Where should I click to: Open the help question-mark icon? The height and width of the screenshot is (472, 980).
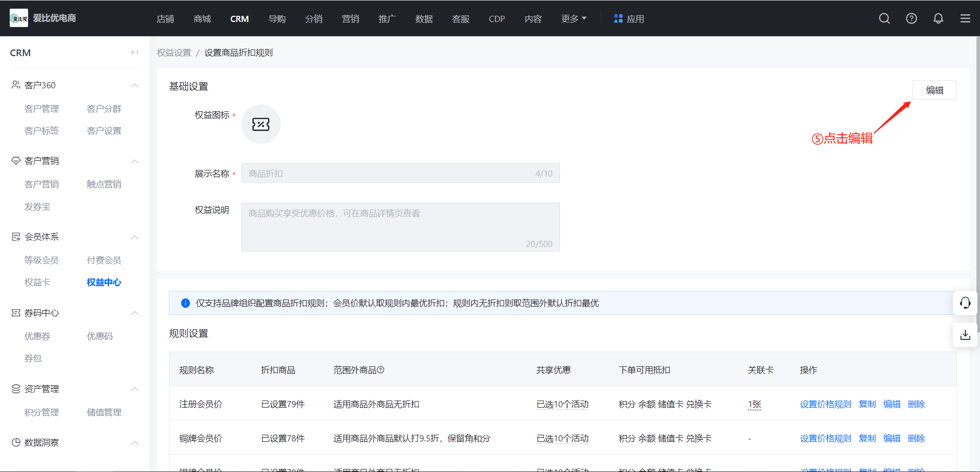912,18
